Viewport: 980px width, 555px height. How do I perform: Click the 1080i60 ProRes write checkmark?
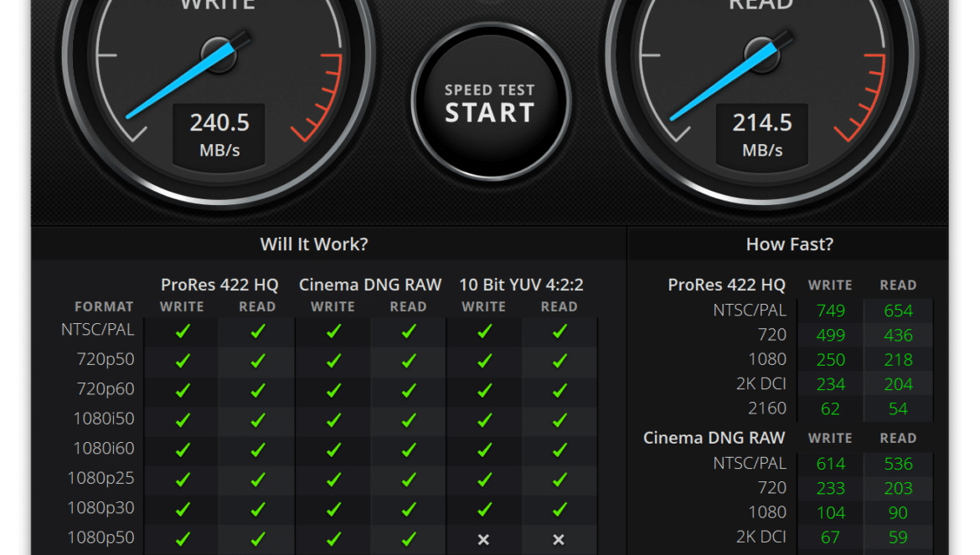(x=183, y=450)
